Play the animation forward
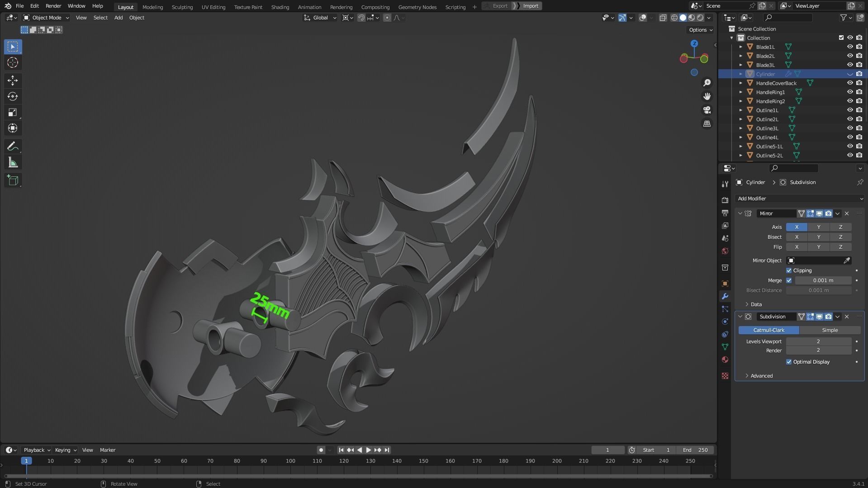Viewport: 868px width, 488px height. 368,450
